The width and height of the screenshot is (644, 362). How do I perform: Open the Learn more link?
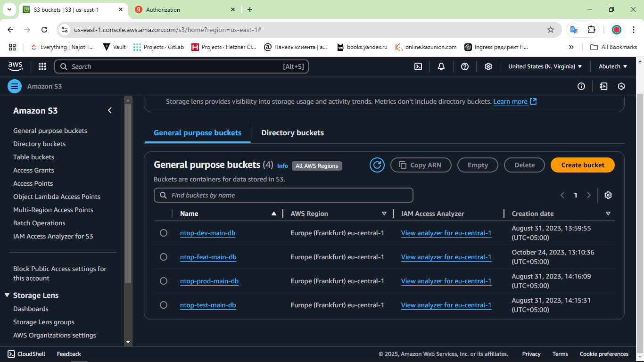tap(515, 101)
